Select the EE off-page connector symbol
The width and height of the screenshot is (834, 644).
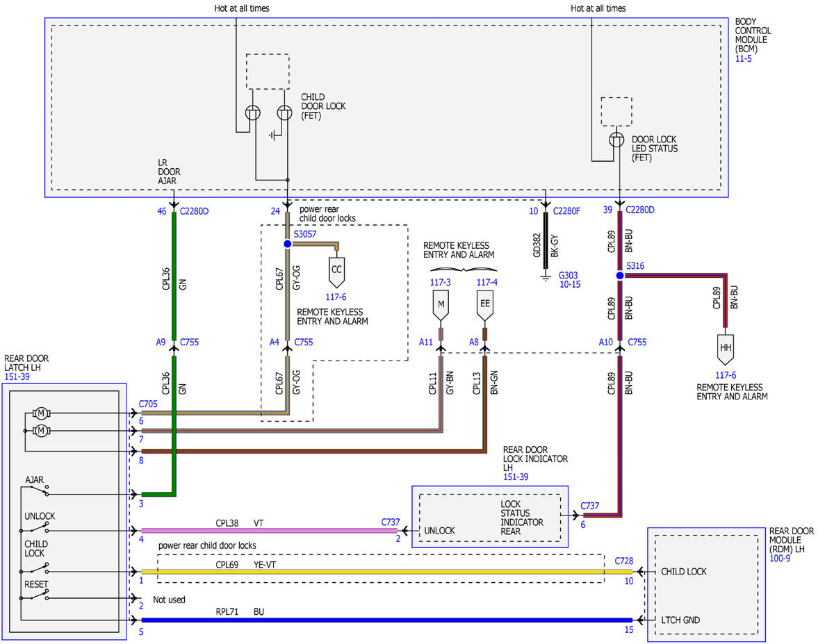click(x=484, y=304)
